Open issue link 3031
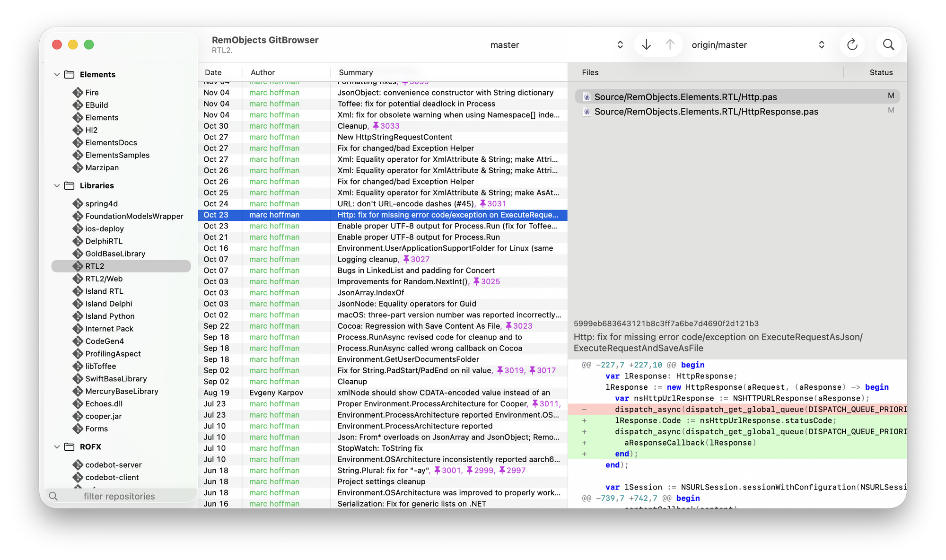946x560 pixels. click(496, 204)
